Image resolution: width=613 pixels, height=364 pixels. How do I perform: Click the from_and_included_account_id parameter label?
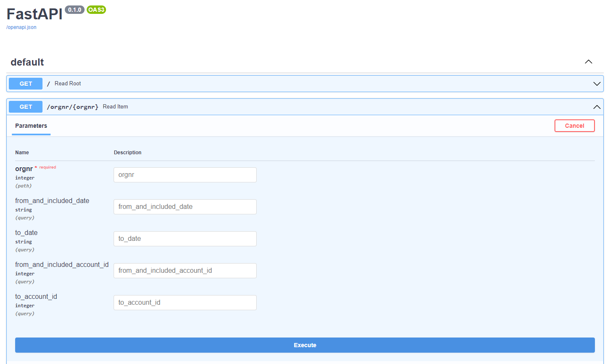pos(62,265)
